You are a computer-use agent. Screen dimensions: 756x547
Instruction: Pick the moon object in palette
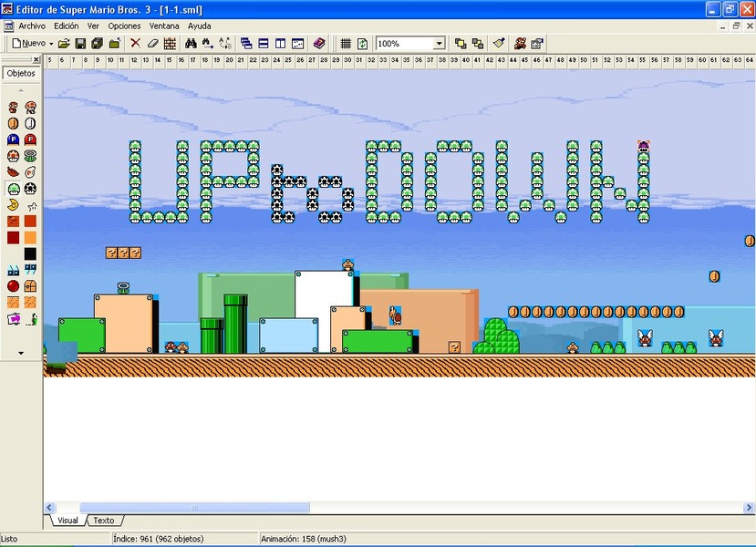tap(14, 205)
